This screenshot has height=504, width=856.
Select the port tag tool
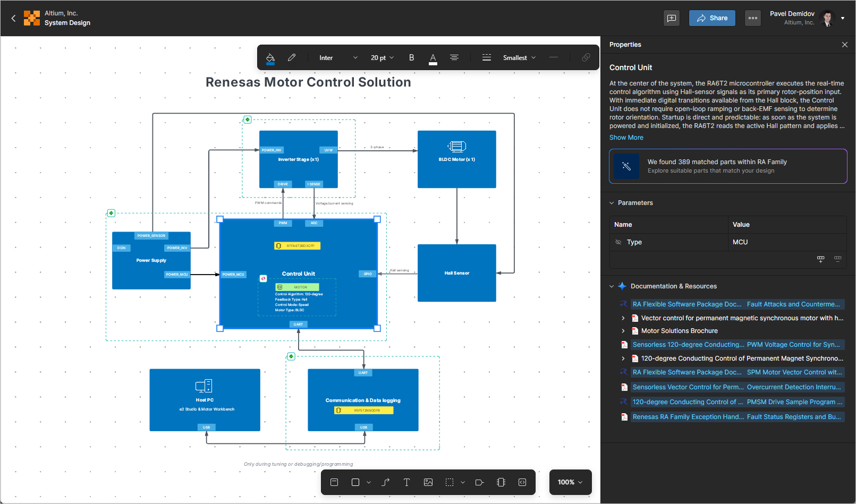point(479,482)
